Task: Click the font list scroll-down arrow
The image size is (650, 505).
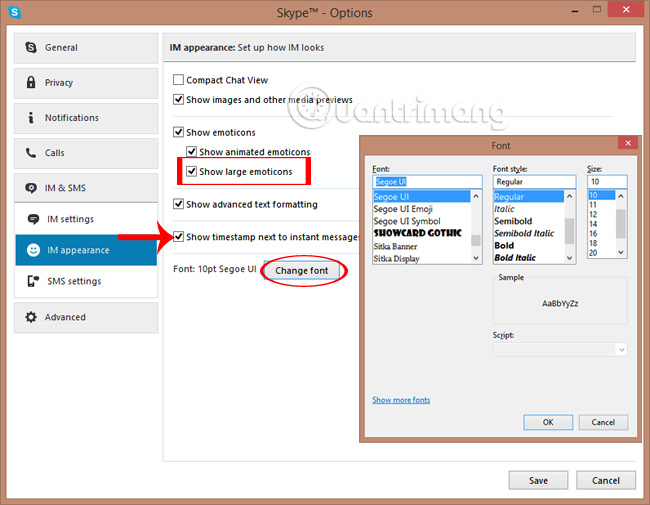Action: 476,258
